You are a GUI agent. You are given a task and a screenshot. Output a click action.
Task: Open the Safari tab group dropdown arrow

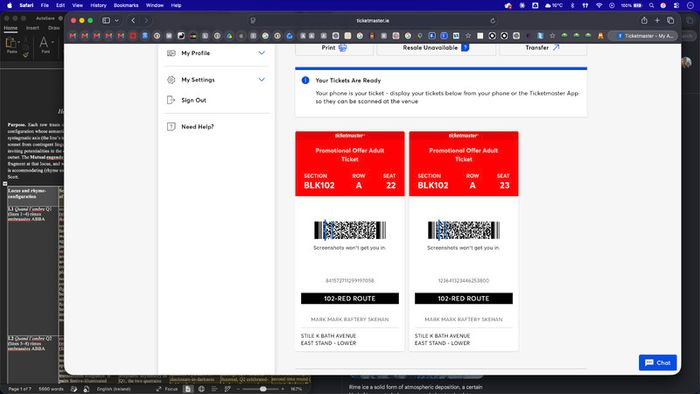(x=117, y=21)
